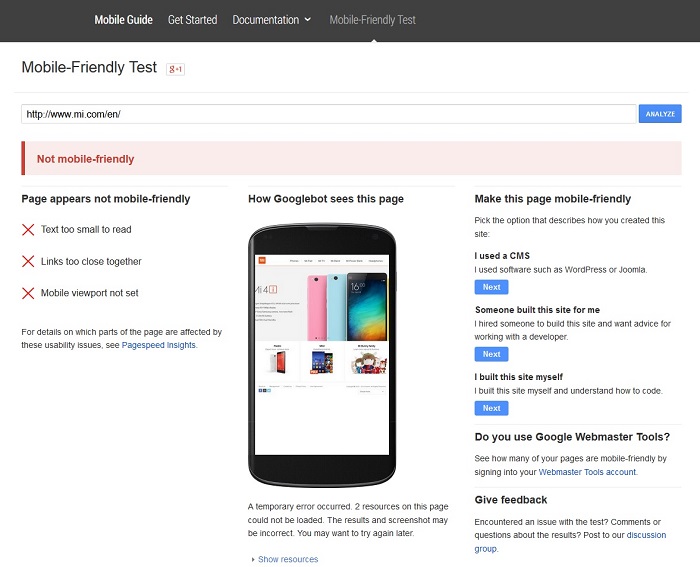Open the Get Started navigation item
The height and width of the screenshot is (567, 700).
[x=192, y=20]
